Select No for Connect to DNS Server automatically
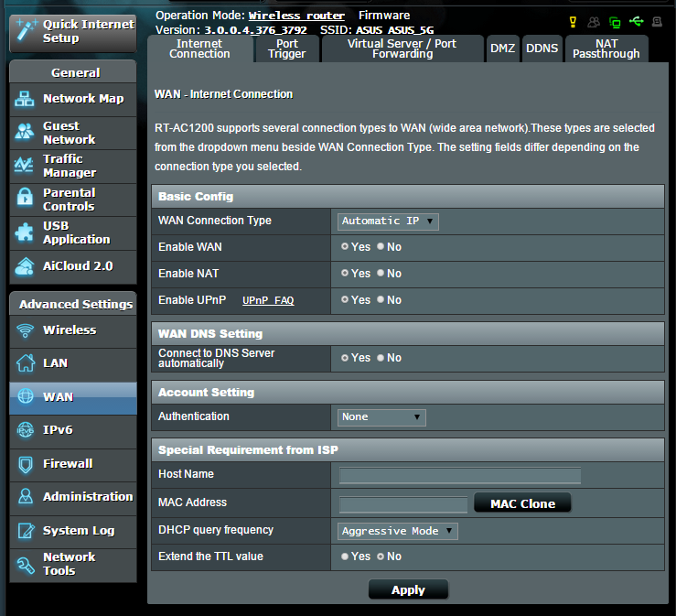 [381, 358]
